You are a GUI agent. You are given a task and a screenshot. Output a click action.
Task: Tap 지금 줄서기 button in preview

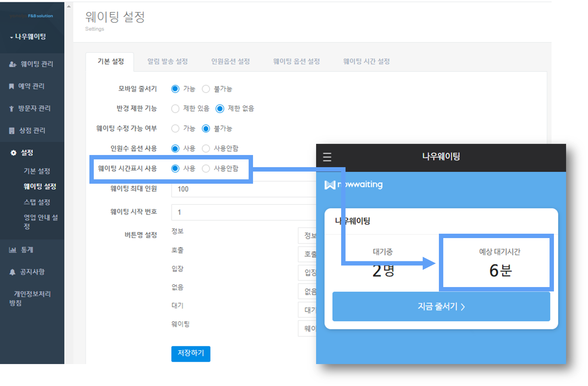441,306
